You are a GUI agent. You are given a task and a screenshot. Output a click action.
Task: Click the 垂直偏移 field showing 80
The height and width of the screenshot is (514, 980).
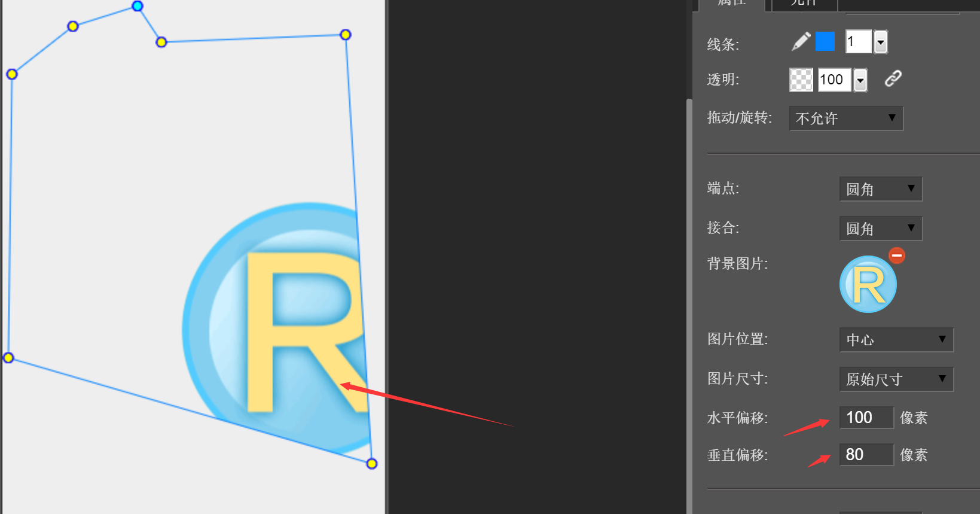point(866,455)
